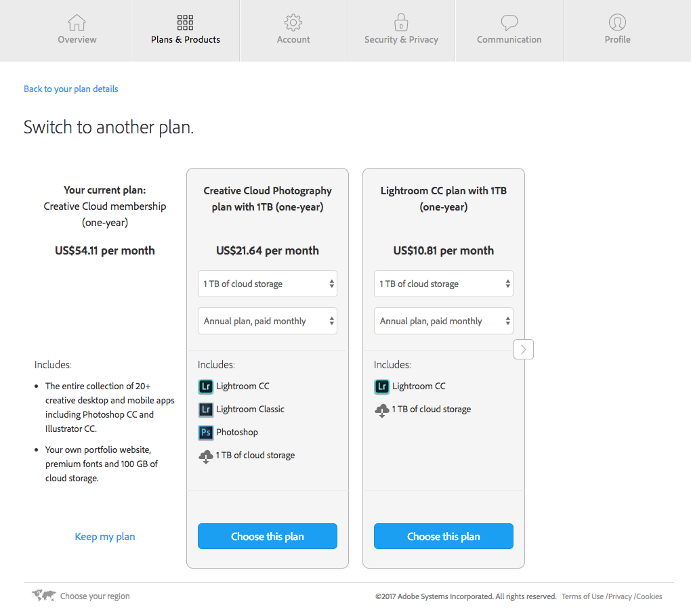Screen dimensions: 691x616
Task: Switch to Plans & Products tab
Action: pyautogui.click(x=186, y=30)
